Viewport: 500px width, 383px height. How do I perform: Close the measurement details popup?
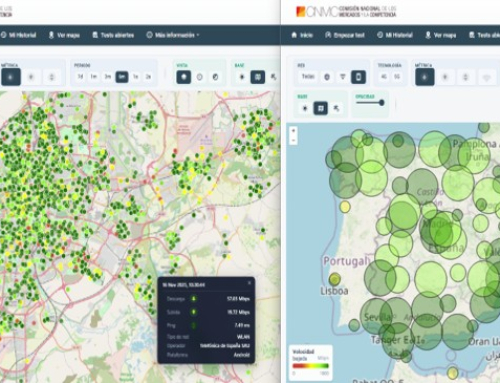pyautogui.click(x=249, y=283)
